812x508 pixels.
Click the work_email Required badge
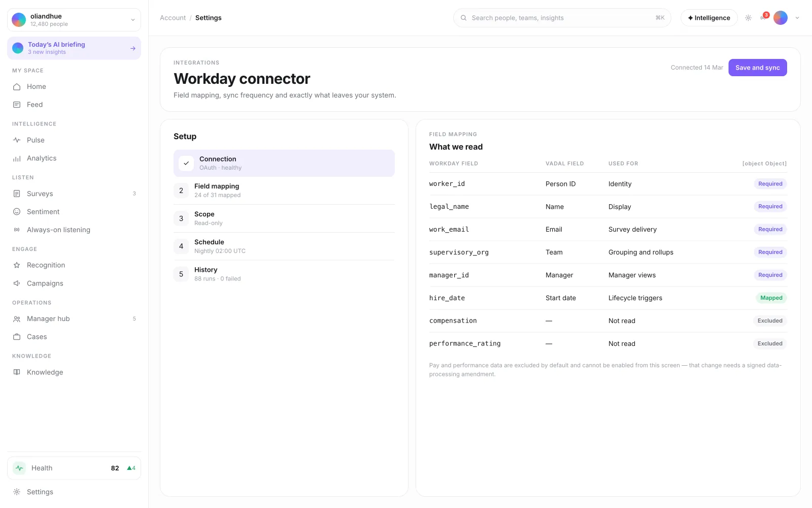(x=770, y=230)
